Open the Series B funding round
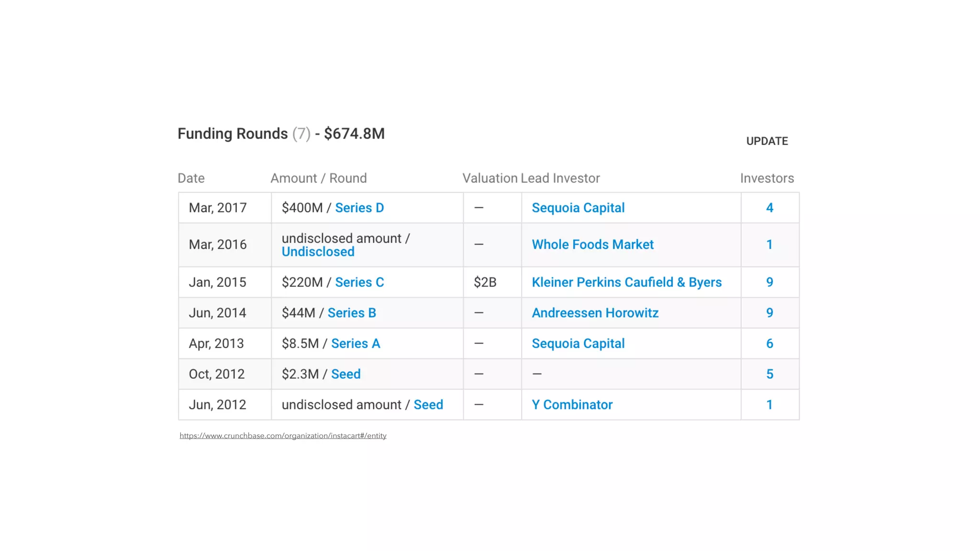The height and width of the screenshot is (551, 980). (x=351, y=313)
